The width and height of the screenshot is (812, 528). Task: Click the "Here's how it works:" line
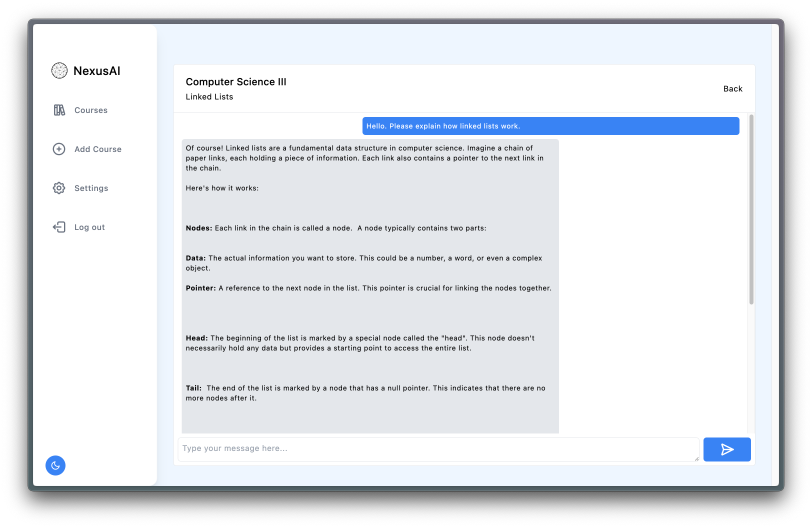coord(222,188)
